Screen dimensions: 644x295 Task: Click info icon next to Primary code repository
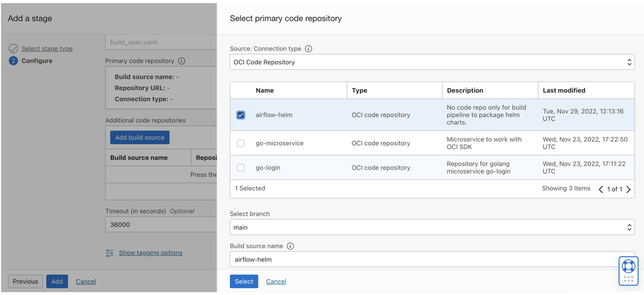182,61
